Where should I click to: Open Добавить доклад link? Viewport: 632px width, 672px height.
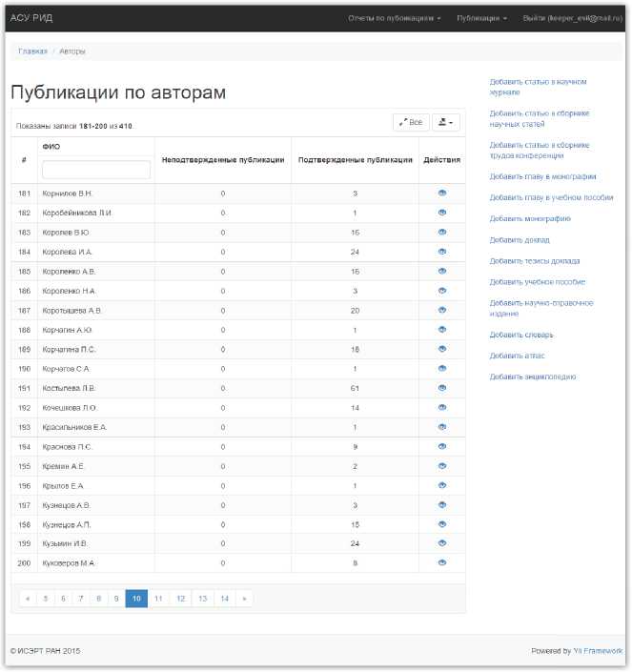520,239
